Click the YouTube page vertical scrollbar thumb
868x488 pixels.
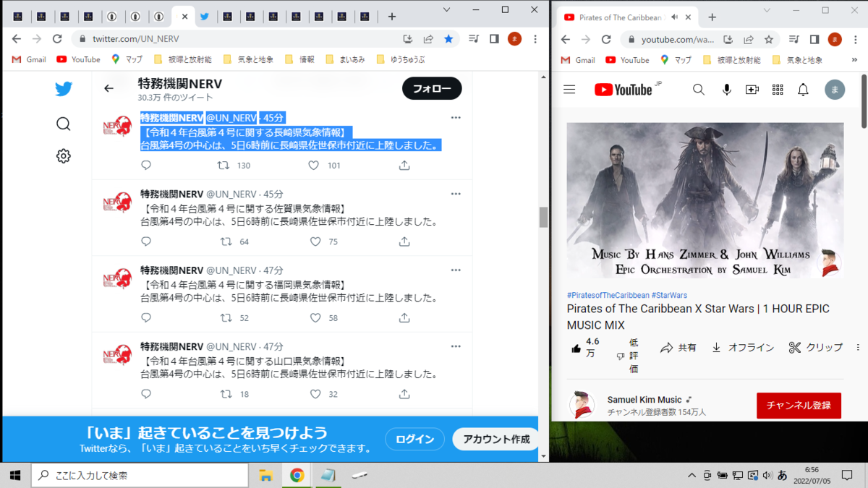[x=864, y=101]
